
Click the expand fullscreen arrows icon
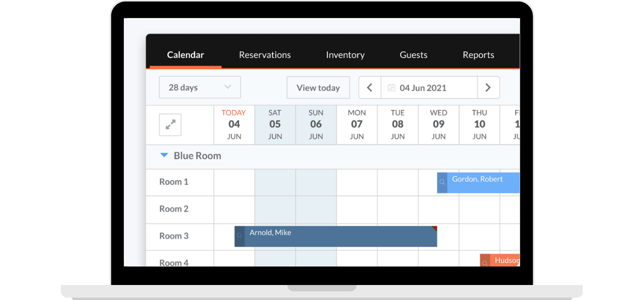[x=170, y=125]
